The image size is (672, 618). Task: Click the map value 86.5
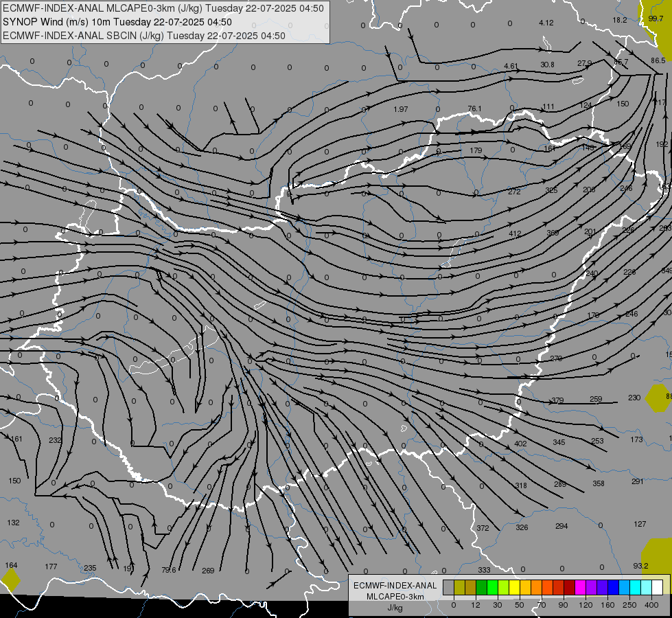[658, 61]
